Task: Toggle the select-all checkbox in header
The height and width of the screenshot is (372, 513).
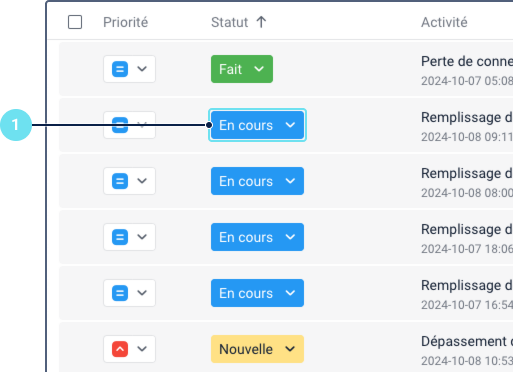Action: click(75, 22)
